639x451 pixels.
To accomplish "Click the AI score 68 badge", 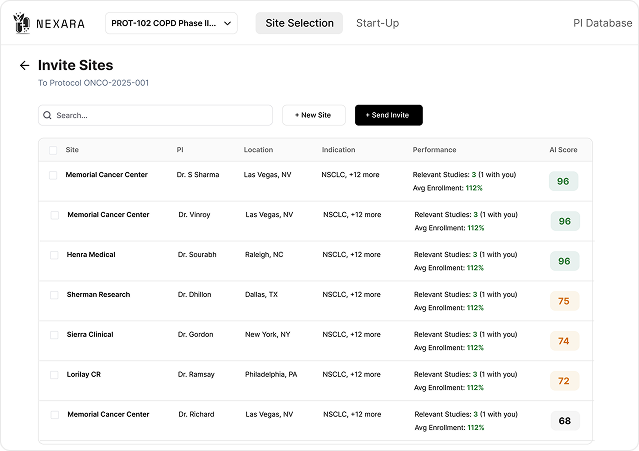I will coord(565,421).
